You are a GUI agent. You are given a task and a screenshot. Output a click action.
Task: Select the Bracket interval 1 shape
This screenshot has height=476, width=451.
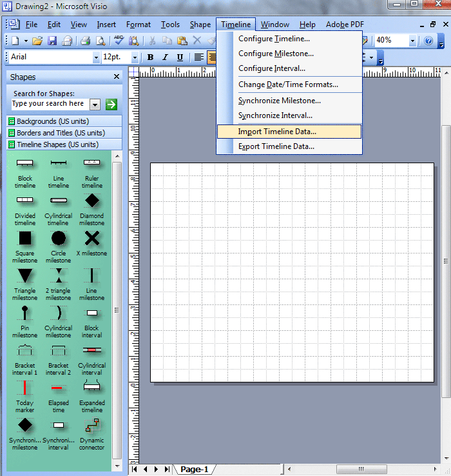pyautogui.click(x=25, y=359)
